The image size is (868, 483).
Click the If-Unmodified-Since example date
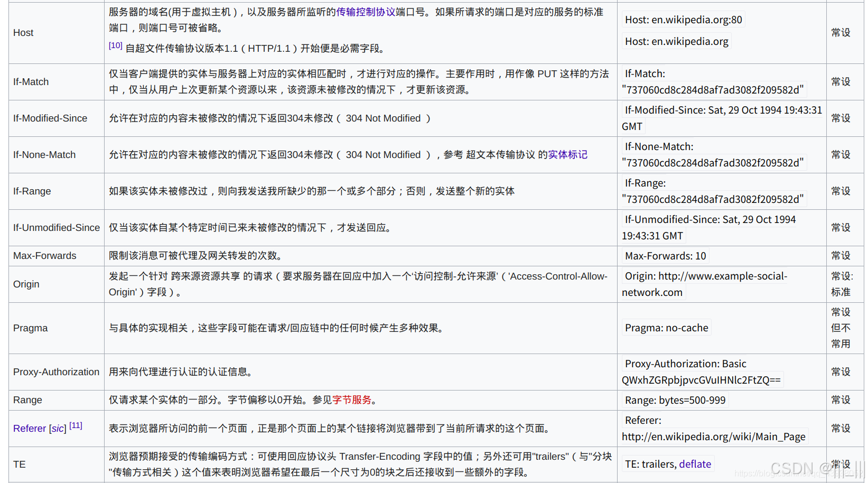709,228
